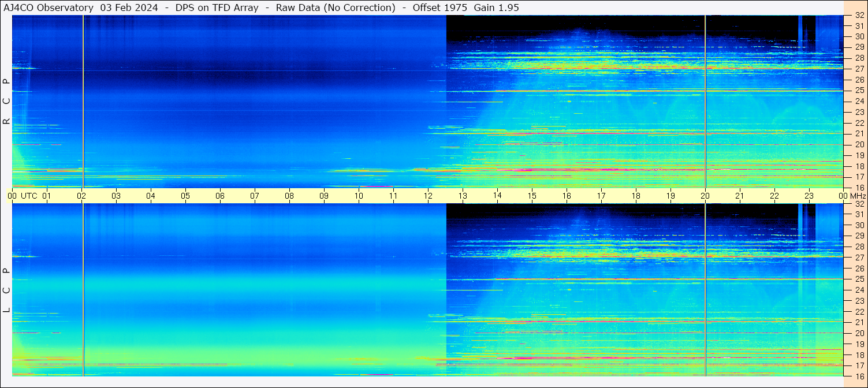Click hour "14" on the time axis
Viewport: 868px width, 388px height.
497,196
